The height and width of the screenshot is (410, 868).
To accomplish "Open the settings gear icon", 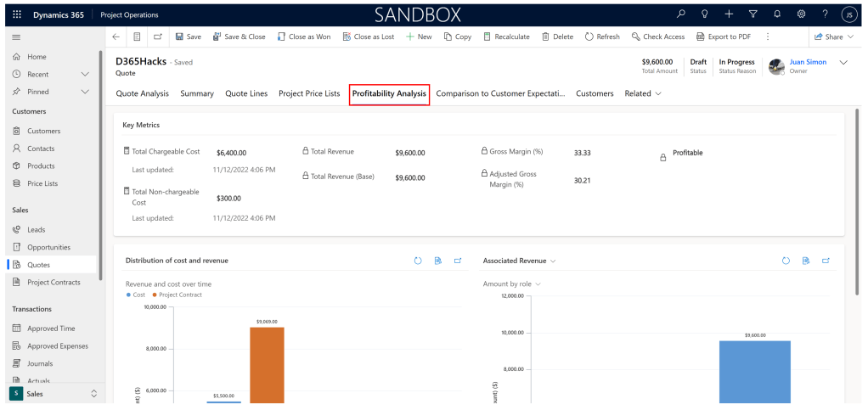I will (x=801, y=14).
